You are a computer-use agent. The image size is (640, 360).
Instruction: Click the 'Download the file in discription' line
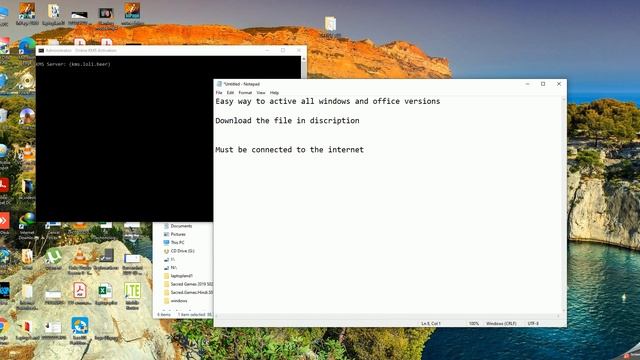287,120
